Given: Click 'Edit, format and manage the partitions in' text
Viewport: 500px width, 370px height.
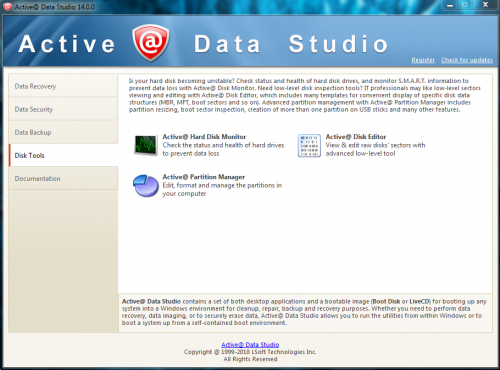Looking at the screenshot, I should click(x=222, y=185).
